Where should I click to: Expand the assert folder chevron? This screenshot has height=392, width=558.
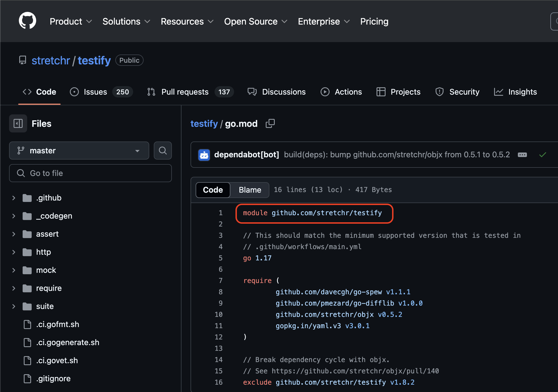pyautogui.click(x=14, y=234)
